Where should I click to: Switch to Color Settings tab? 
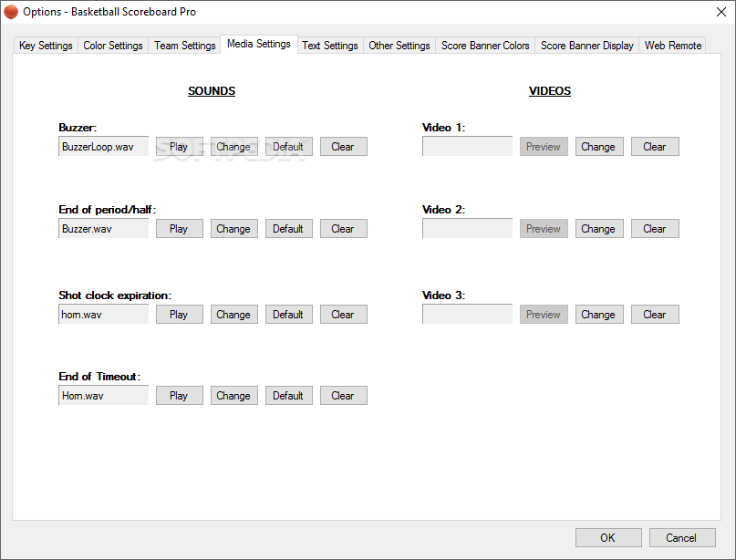[113, 46]
